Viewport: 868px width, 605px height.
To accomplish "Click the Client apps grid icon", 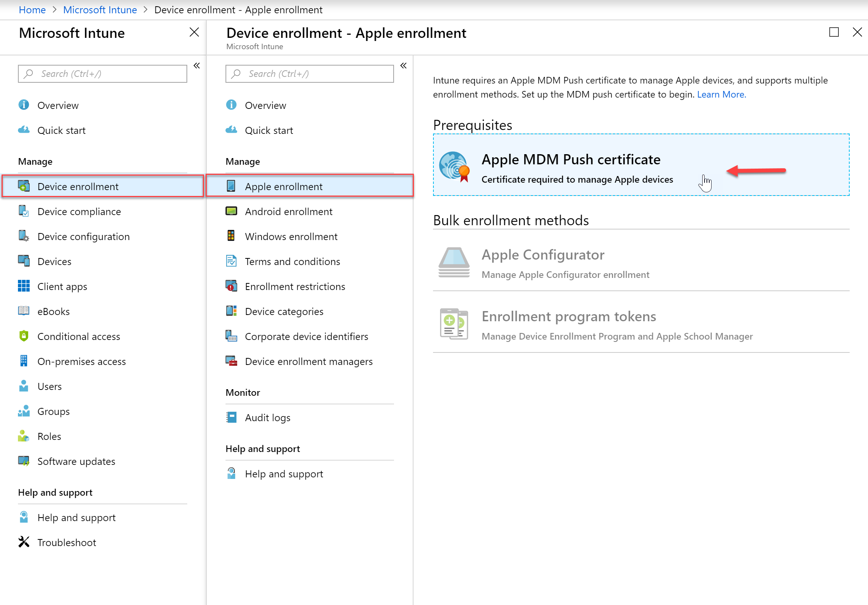I will point(24,286).
